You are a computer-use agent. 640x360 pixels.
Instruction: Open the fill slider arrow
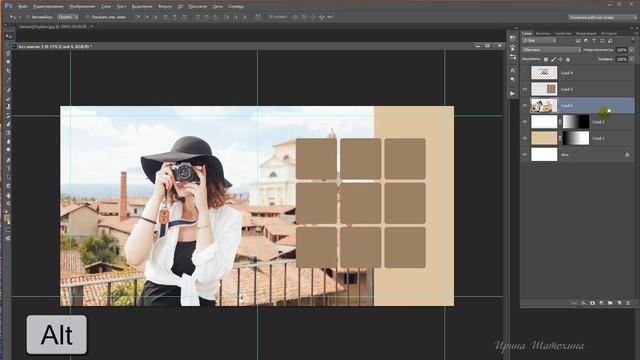[x=631, y=59]
